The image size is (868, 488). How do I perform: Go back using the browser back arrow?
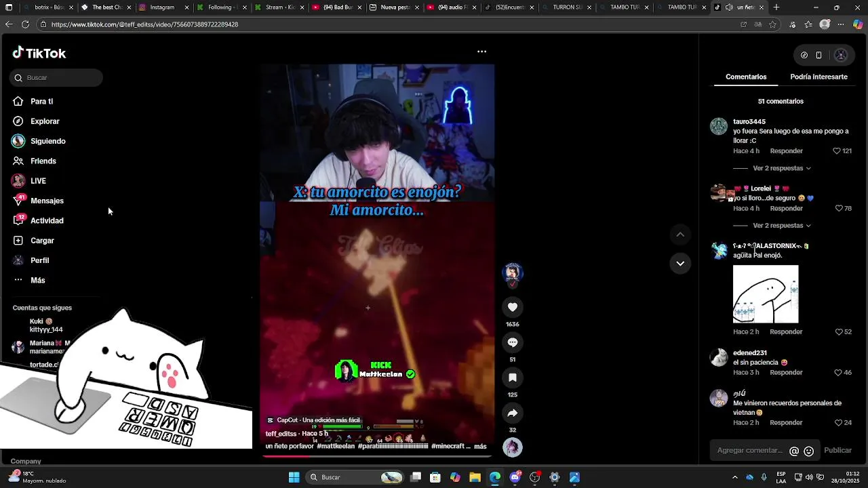pos(8,24)
